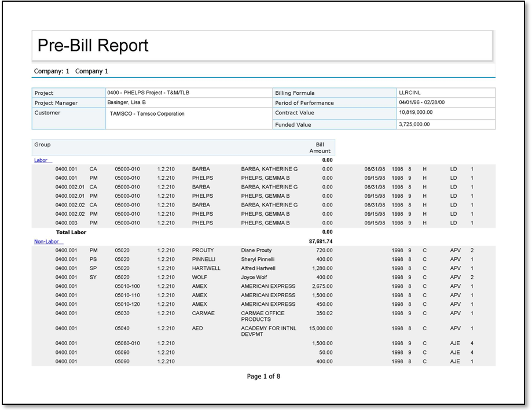
Task: Select project manager Basinger, Lisa B
Action: pyautogui.click(x=127, y=102)
